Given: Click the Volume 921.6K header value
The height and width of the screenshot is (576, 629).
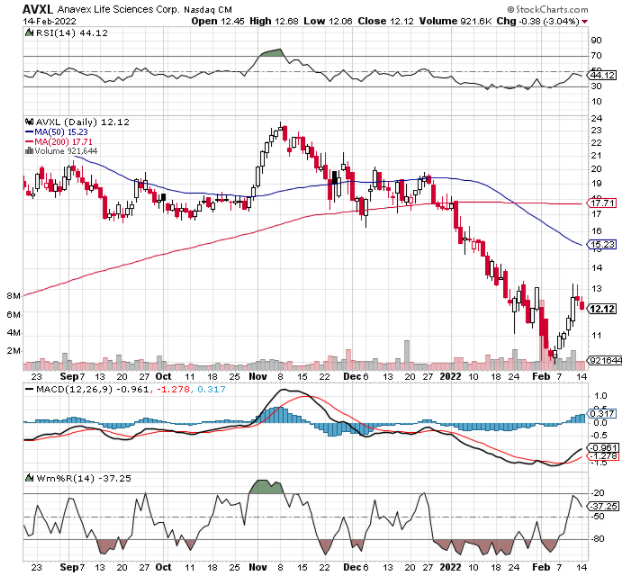Looking at the screenshot, I should pyautogui.click(x=455, y=21).
